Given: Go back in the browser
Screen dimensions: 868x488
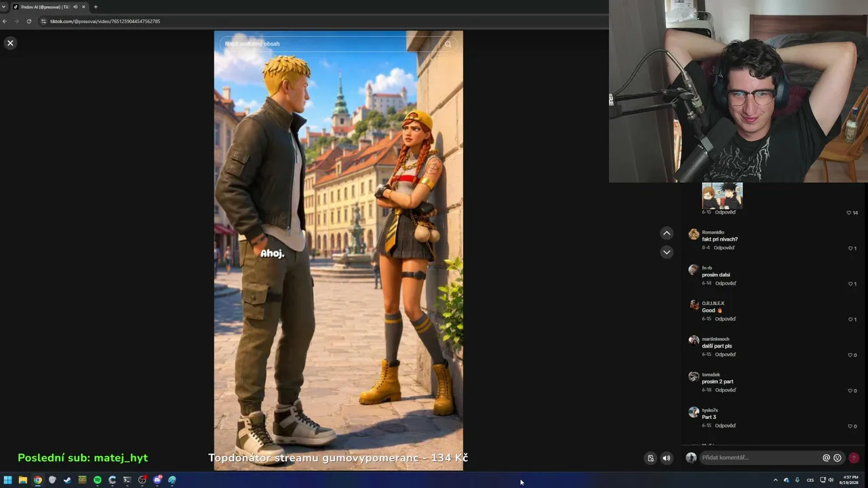Looking at the screenshot, I should point(5,21).
